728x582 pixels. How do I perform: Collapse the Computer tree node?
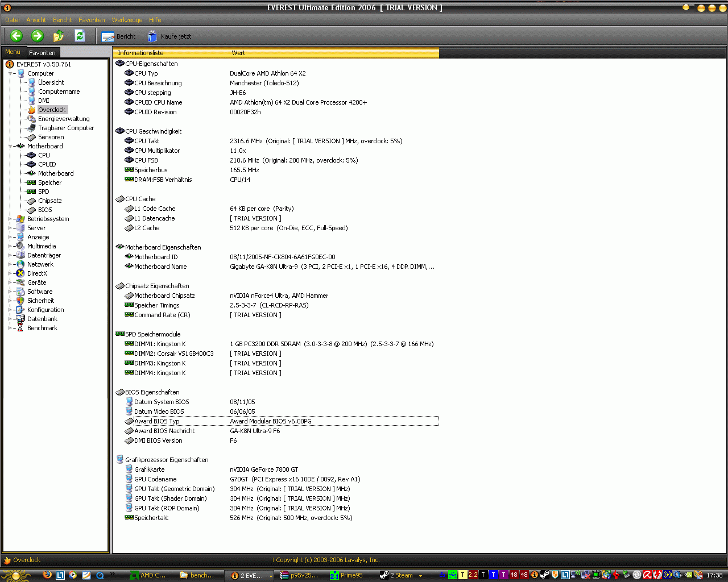click(10, 73)
